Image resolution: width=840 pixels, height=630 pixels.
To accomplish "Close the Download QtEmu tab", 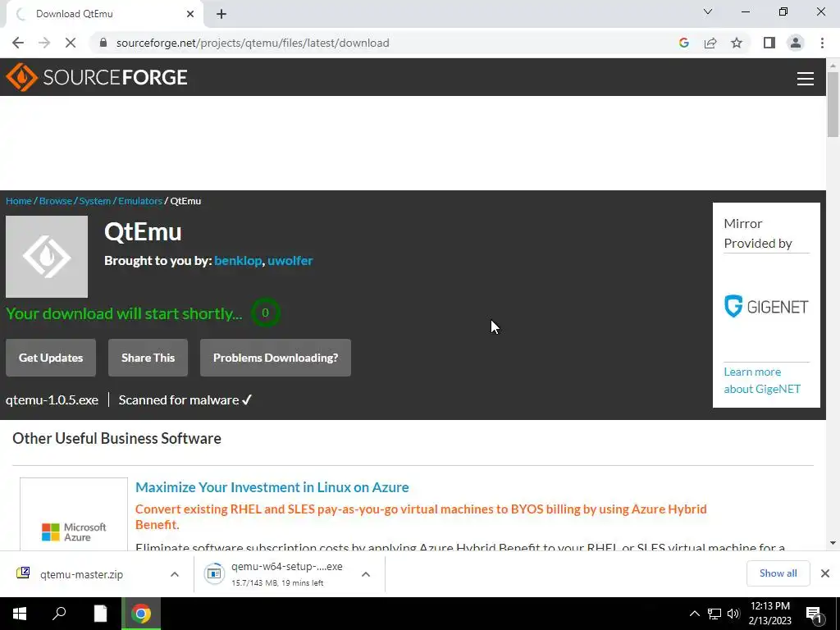I will pos(190,14).
